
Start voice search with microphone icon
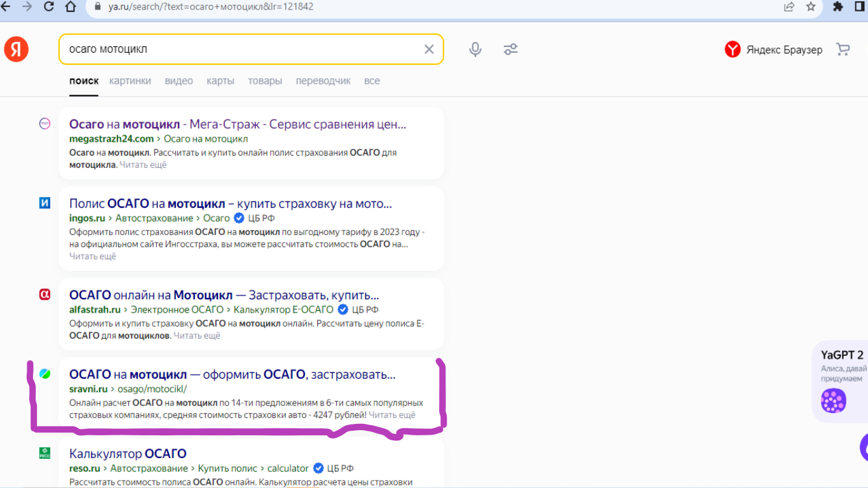pyautogui.click(x=475, y=50)
